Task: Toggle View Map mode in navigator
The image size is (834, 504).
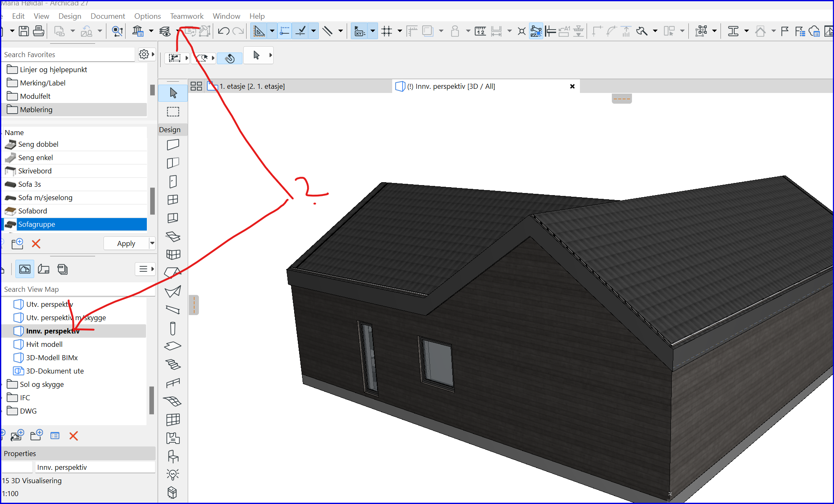Action: (x=25, y=269)
